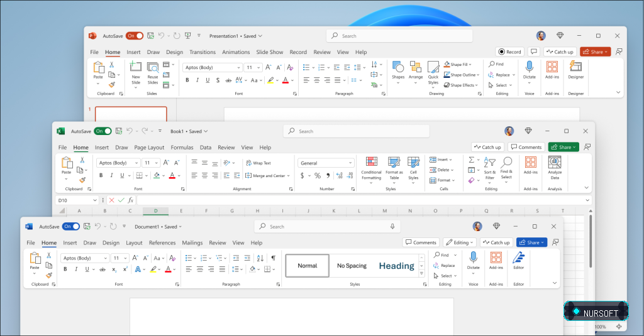Open Conditional Formatting in Excel
Image resolution: width=644 pixels, height=336 pixels.
coord(371,170)
